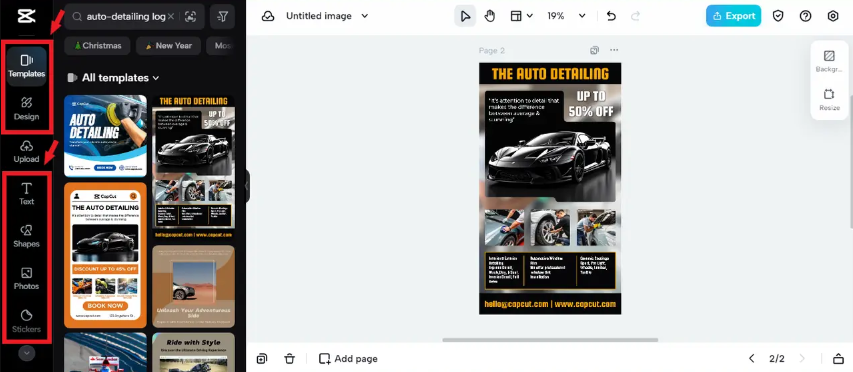This screenshot has width=853, height=372.
Task: Open the Untitled image name dropdown
Action: (x=327, y=16)
